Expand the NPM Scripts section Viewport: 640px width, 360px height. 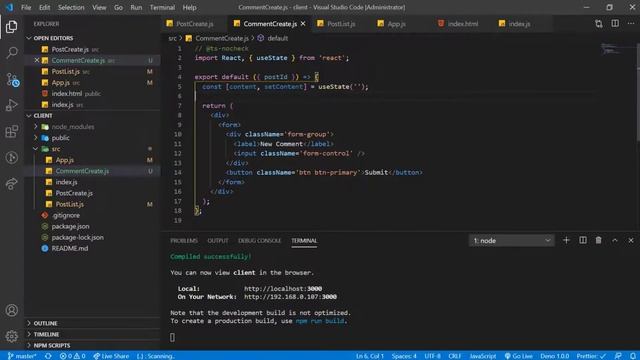point(52,345)
